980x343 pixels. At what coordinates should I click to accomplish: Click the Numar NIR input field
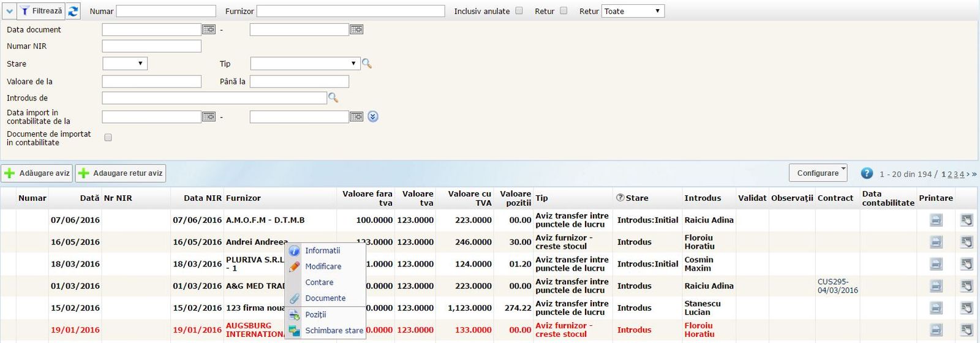tap(151, 47)
